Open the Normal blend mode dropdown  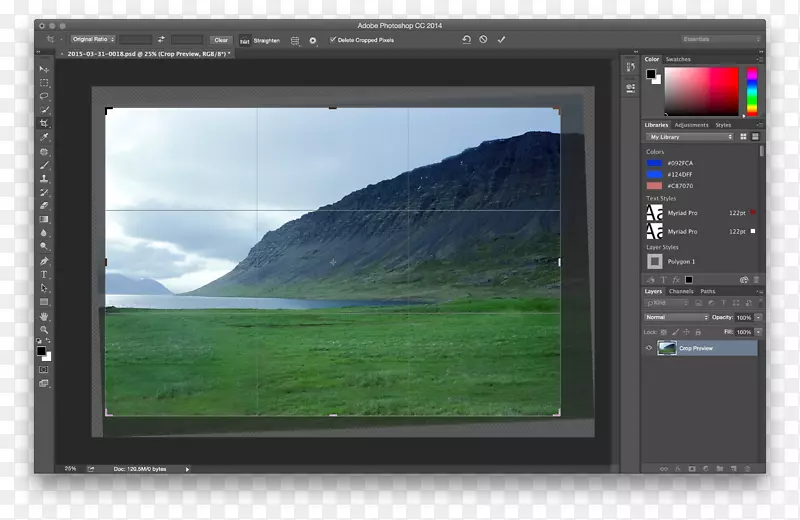click(x=677, y=317)
